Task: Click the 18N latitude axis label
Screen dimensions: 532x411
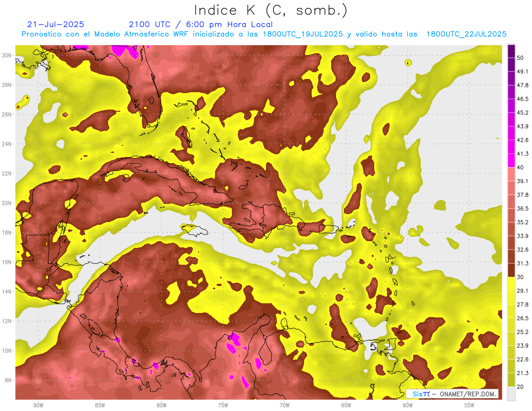Action: 8,232
